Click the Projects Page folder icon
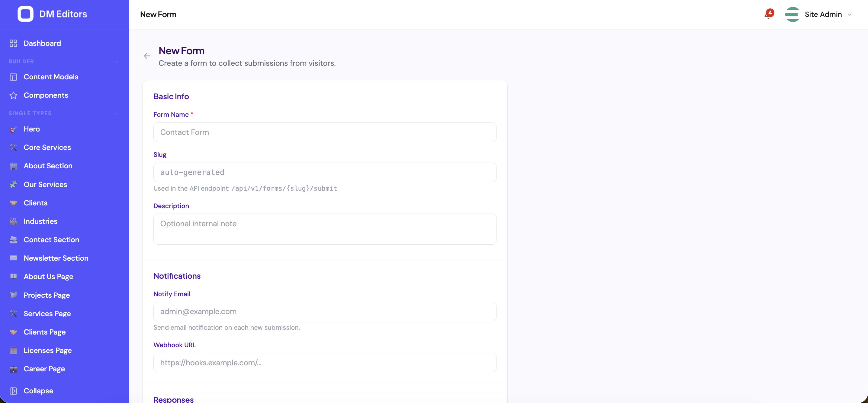 tap(13, 295)
